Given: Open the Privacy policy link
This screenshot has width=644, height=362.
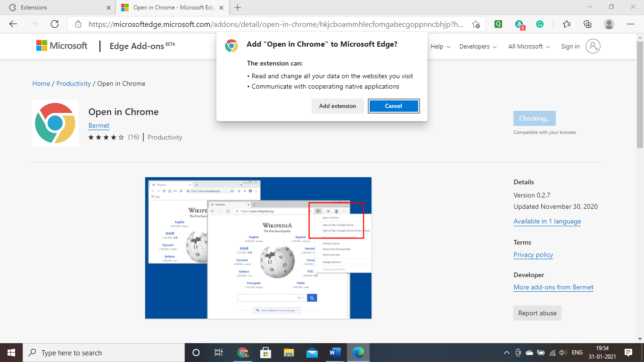Looking at the screenshot, I should click(x=533, y=255).
